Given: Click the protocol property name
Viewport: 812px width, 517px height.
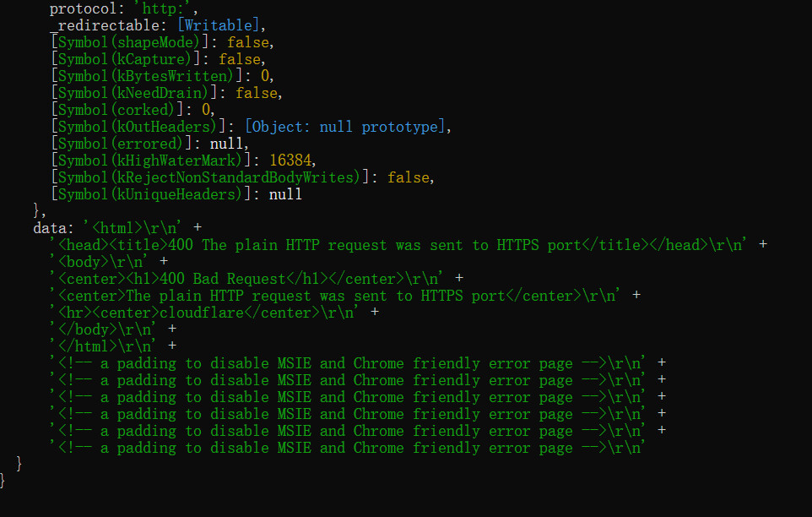Looking at the screenshot, I should [82, 8].
